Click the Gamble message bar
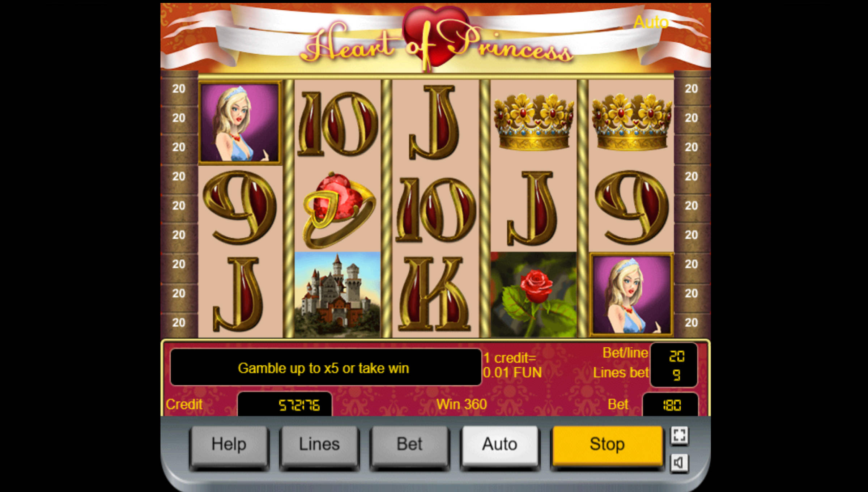 (x=325, y=367)
